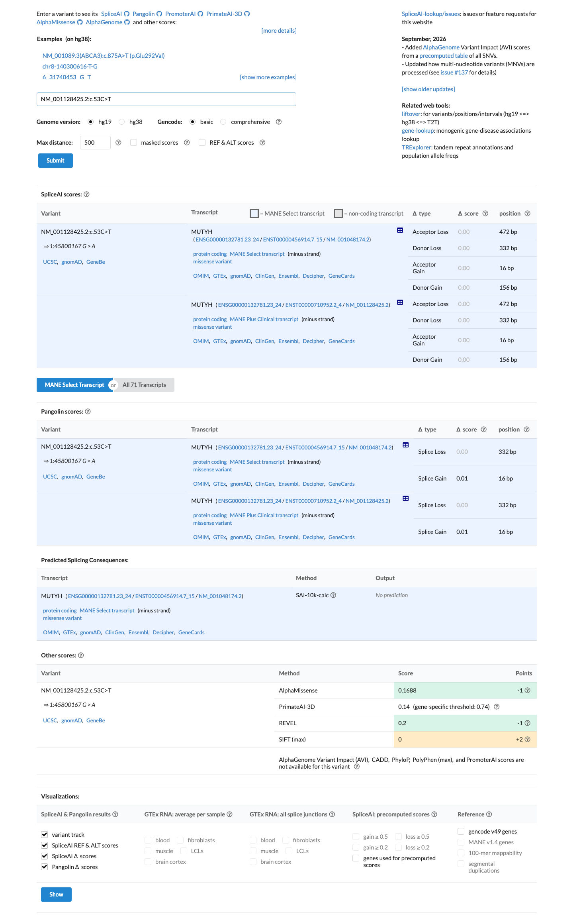Open the AlphaMissense GitHub icon
Viewport: 579px width, 924px height.
(x=80, y=22)
